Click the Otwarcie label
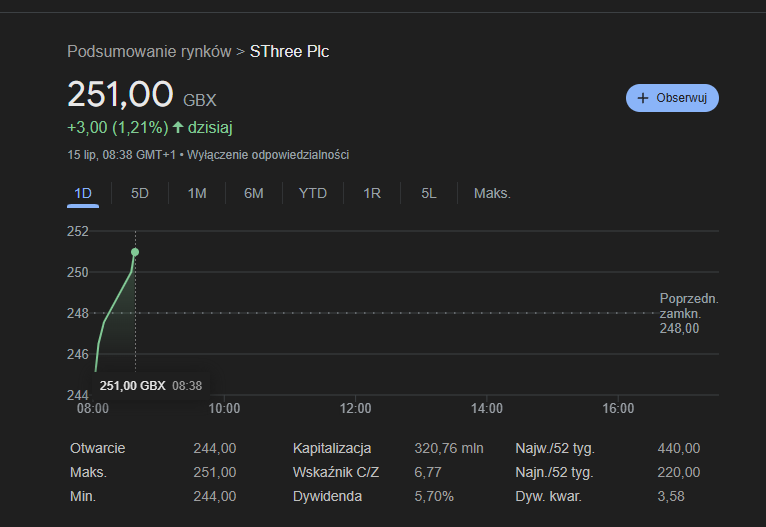 [97, 448]
